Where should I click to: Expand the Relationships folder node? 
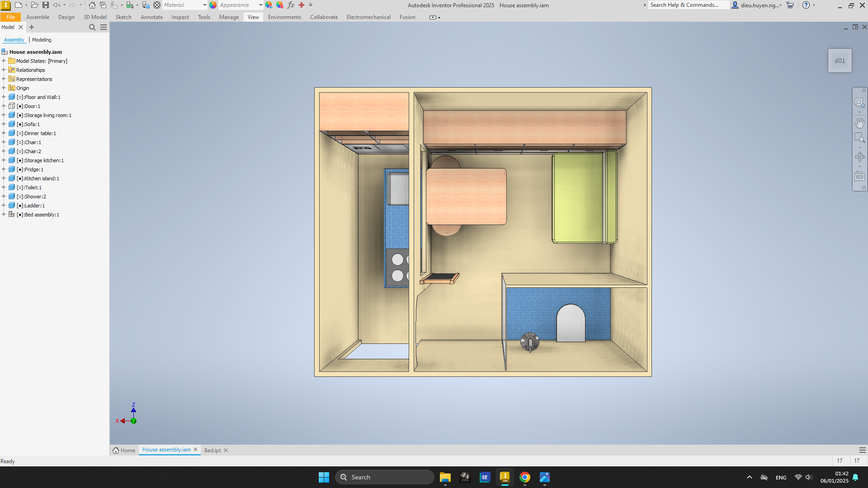point(4,70)
